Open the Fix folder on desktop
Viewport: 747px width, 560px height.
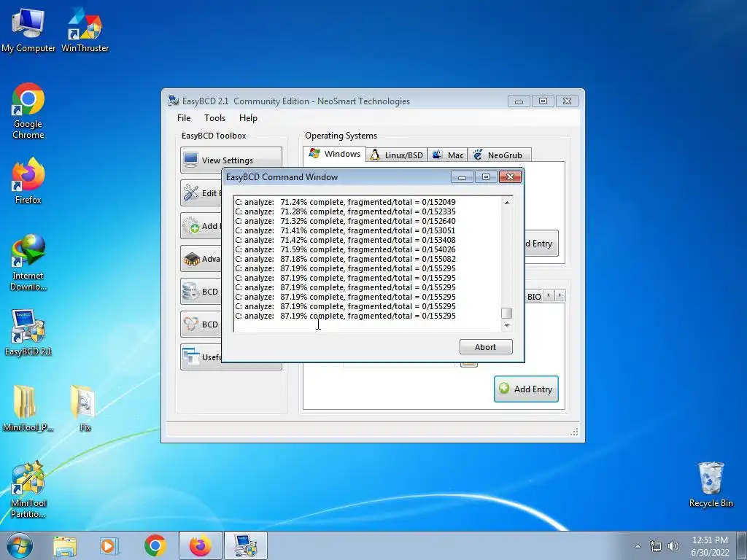point(85,408)
